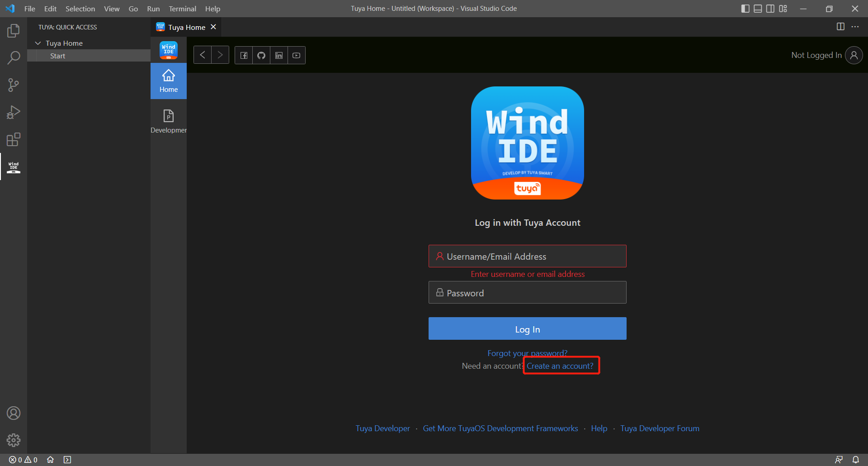Click the Visual Studio Code logo icon
Image resolution: width=868 pixels, height=466 pixels.
[10, 9]
